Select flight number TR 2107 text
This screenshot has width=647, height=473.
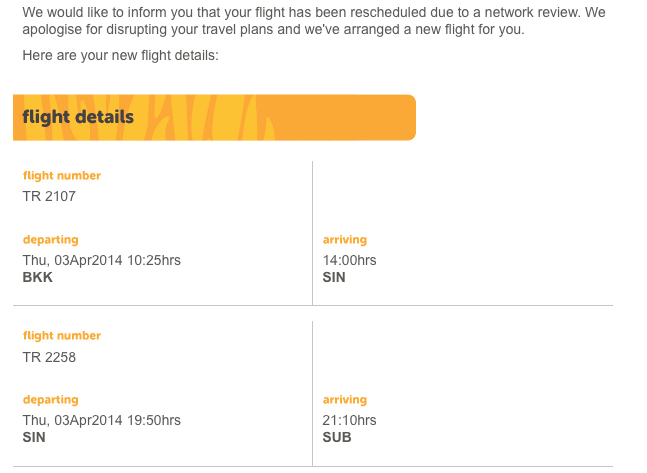coord(49,196)
